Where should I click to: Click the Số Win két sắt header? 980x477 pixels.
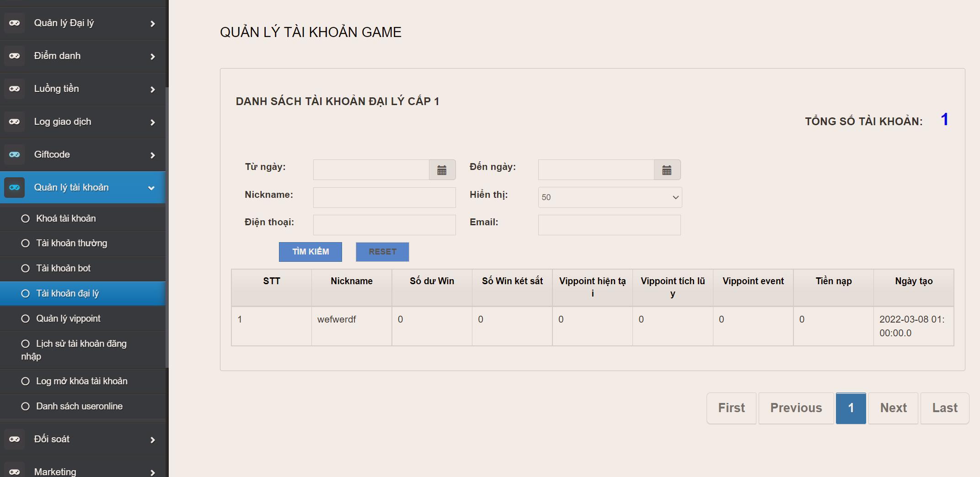click(512, 287)
